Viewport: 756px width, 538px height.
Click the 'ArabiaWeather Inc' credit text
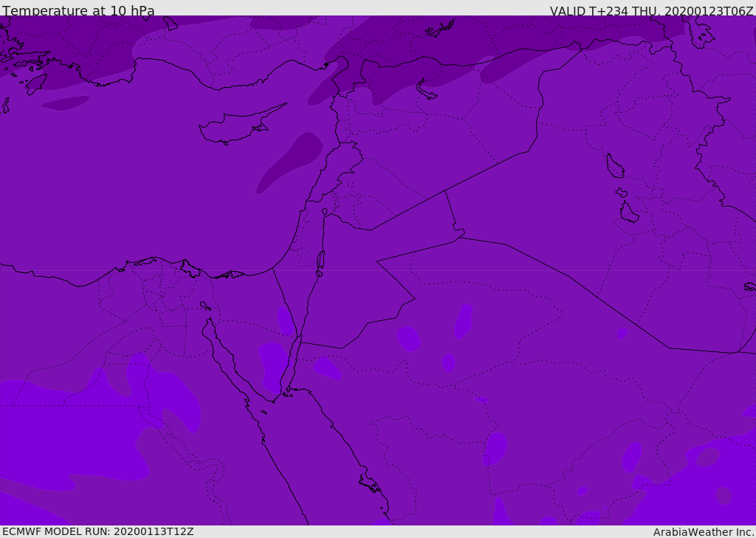[x=704, y=532]
